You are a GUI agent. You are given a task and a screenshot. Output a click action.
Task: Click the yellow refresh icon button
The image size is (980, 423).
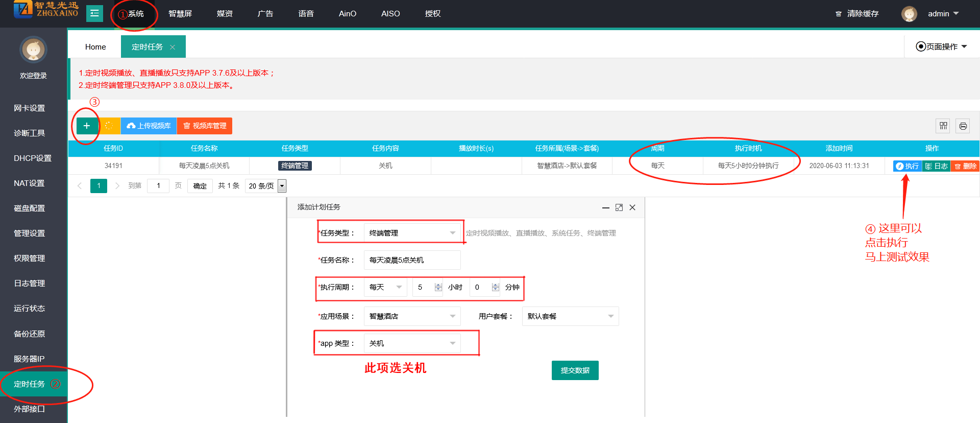(x=109, y=126)
